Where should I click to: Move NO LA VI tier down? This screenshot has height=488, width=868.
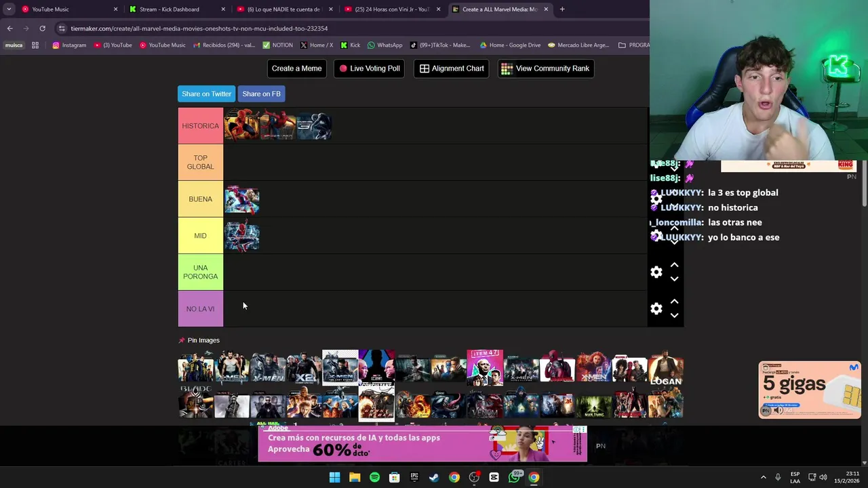674,315
